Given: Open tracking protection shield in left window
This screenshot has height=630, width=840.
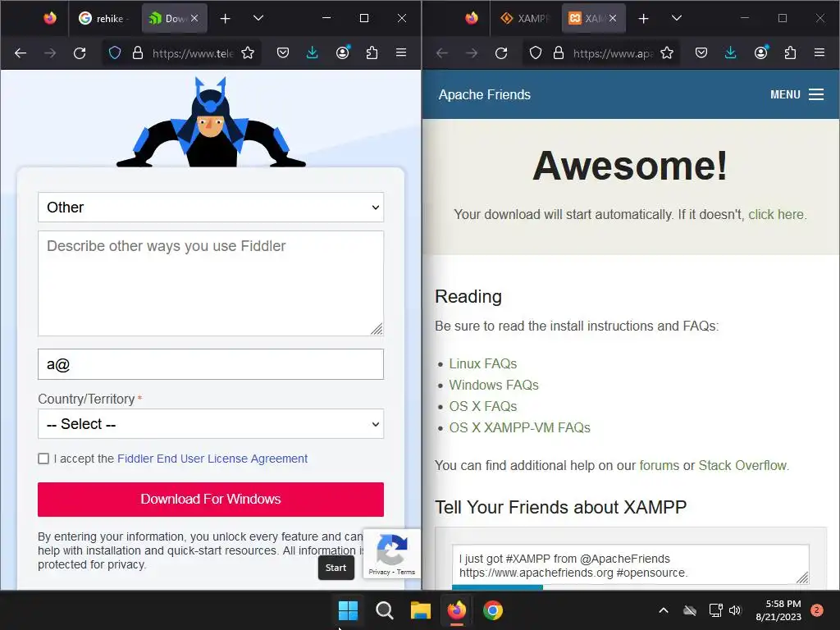Looking at the screenshot, I should point(115,53).
